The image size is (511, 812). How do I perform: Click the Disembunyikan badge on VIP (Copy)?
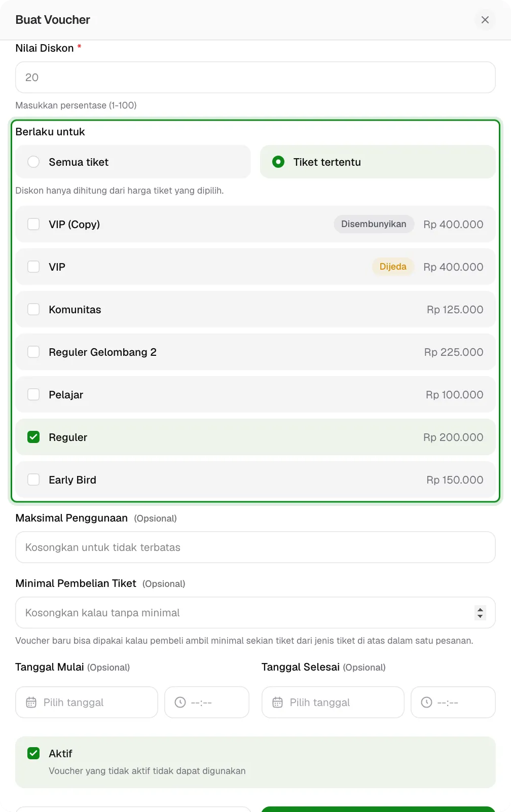click(x=374, y=224)
